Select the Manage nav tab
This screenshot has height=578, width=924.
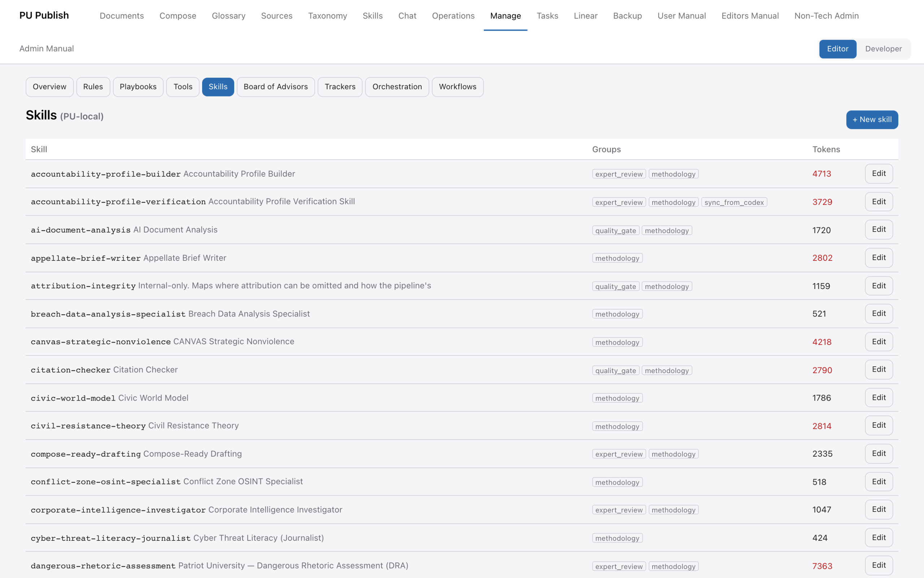506,16
